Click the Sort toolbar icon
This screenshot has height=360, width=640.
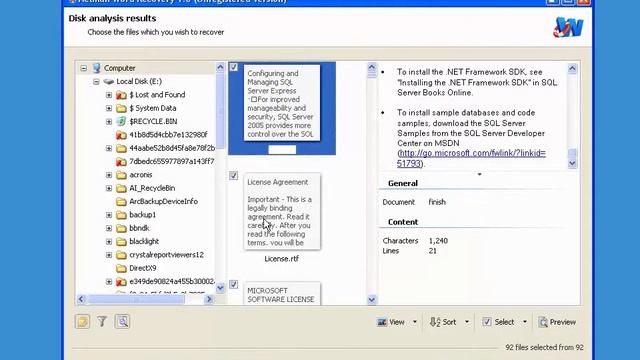coord(435,322)
